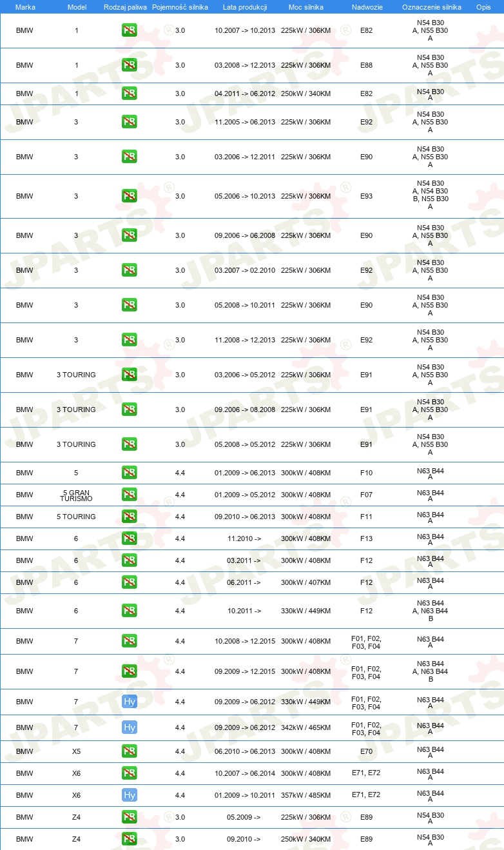504x850 pixels.
Task: Click petrol icon in 04.2011 -> 06.2012 row
Action: (129, 94)
